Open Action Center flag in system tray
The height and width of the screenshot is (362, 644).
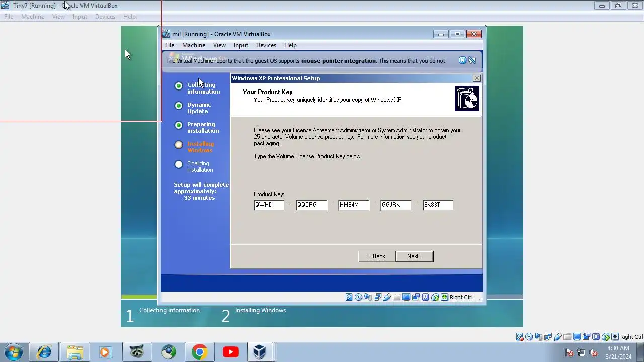click(x=569, y=352)
